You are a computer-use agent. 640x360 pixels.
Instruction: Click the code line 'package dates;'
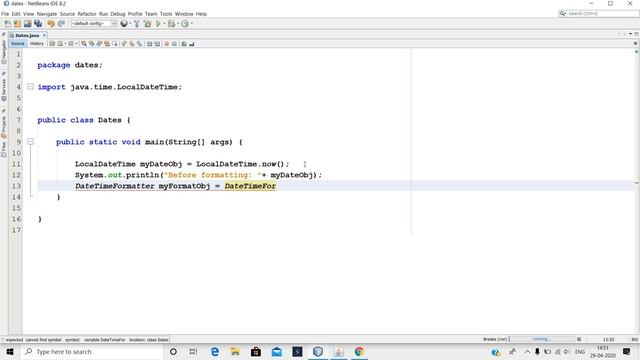(x=70, y=65)
